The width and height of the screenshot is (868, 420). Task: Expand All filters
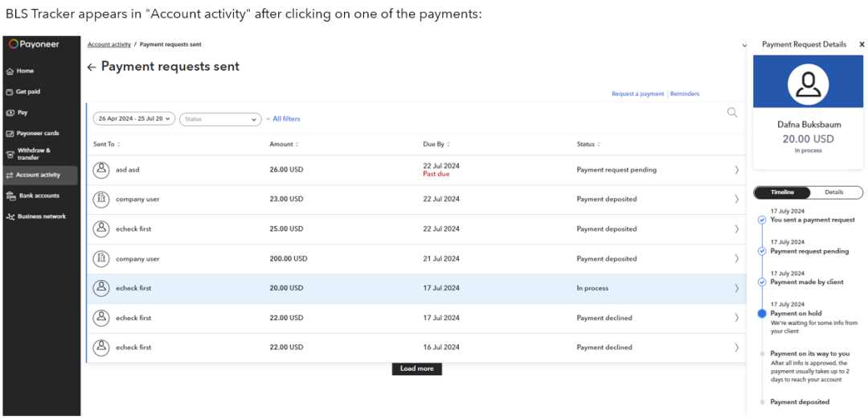click(x=285, y=119)
